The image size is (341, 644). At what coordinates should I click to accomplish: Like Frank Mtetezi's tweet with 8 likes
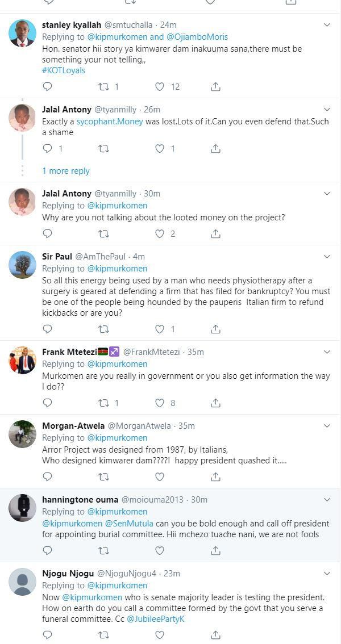[x=160, y=403]
